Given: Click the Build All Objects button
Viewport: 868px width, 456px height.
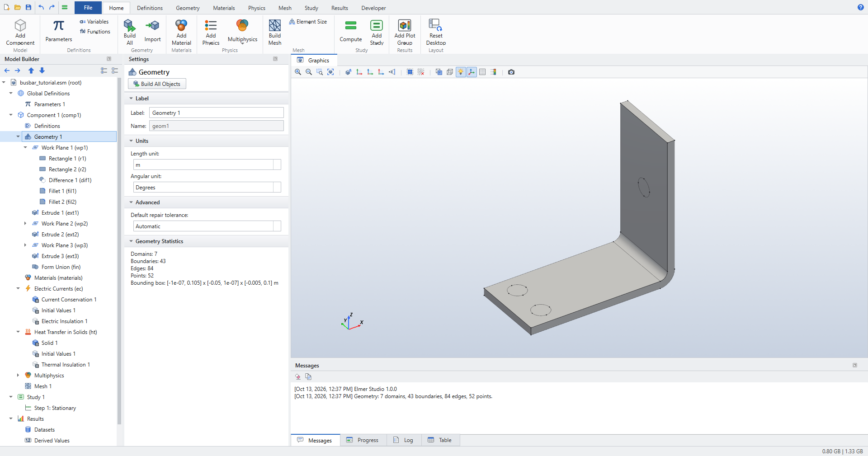Looking at the screenshot, I should 157,84.
